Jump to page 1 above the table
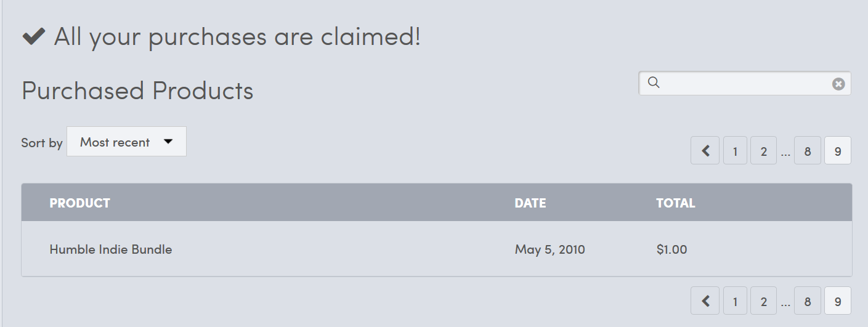The image size is (868, 327). [735, 151]
